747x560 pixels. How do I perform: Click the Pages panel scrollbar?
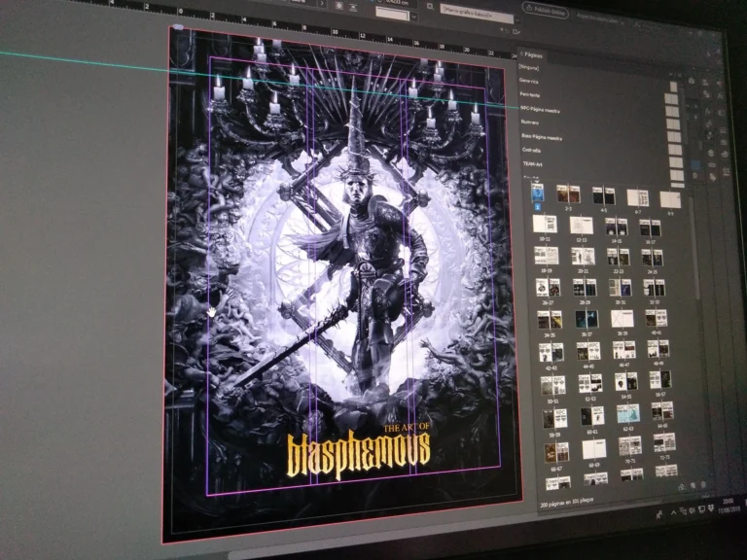(x=694, y=248)
